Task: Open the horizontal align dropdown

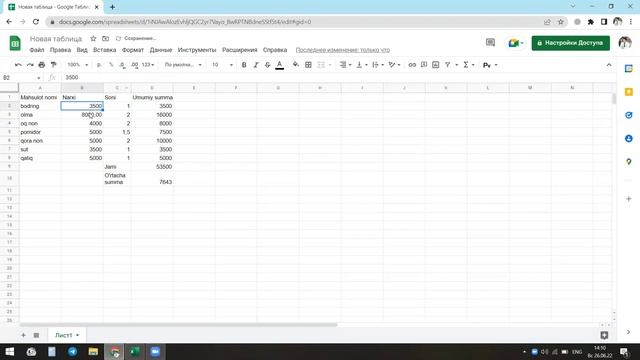Action: (345, 65)
